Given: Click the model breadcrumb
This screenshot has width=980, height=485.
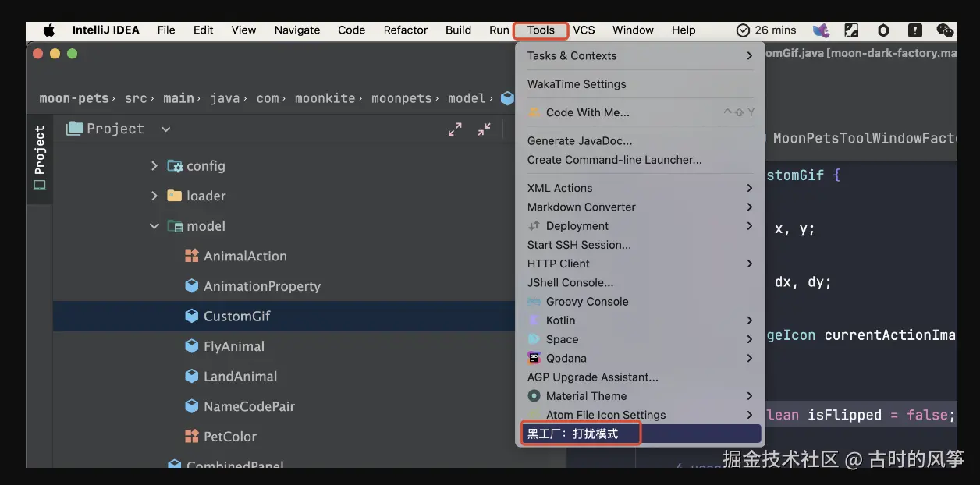Looking at the screenshot, I should (467, 98).
